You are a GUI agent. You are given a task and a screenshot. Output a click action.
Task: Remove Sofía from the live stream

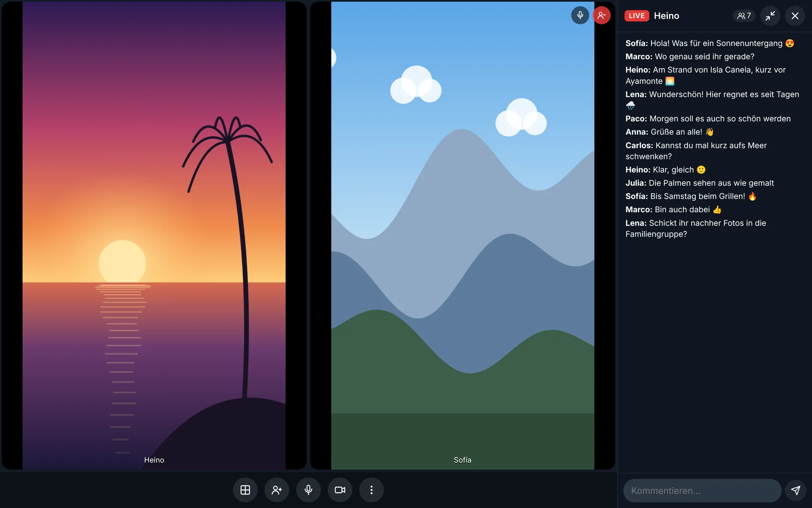click(x=601, y=15)
